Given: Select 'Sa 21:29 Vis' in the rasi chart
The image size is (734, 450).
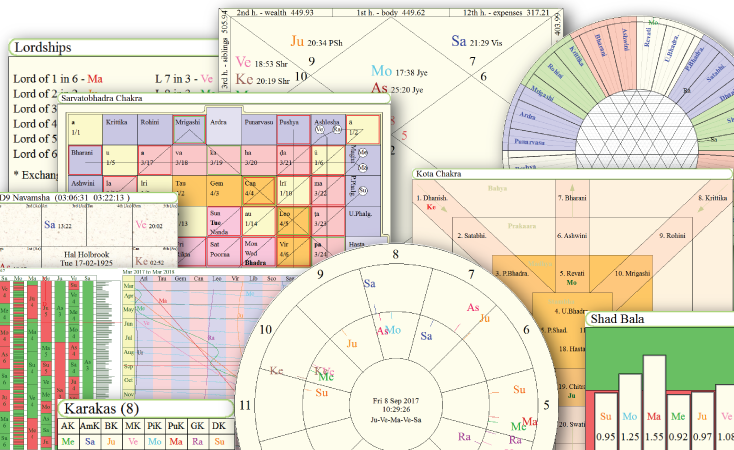Looking at the screenshot, I should (x=477, y=41).
